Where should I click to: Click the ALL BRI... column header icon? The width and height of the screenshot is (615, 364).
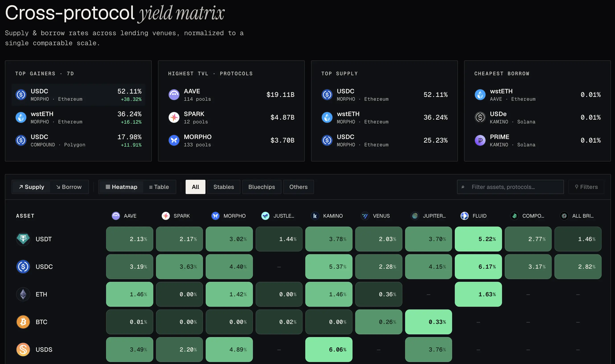point(564,216)
